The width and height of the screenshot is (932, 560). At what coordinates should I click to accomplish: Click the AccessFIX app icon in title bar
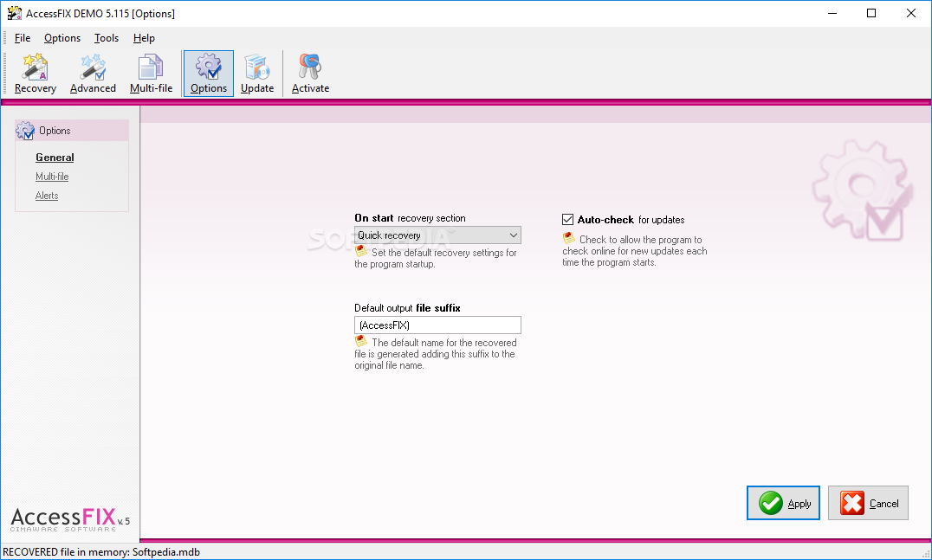(x=14, y=13)
